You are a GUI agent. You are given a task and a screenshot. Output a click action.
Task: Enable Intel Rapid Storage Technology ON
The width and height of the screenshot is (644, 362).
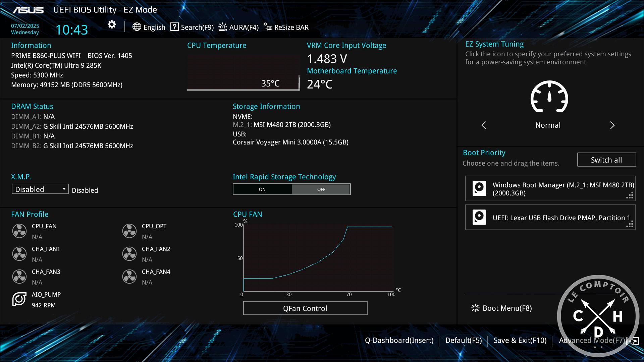tap(262, 189)
